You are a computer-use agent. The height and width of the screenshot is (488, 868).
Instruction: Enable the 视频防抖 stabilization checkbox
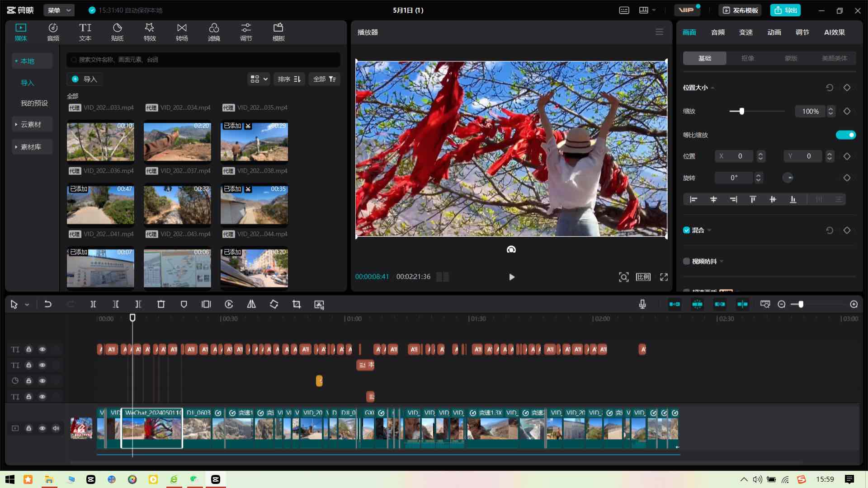(687, 261)
